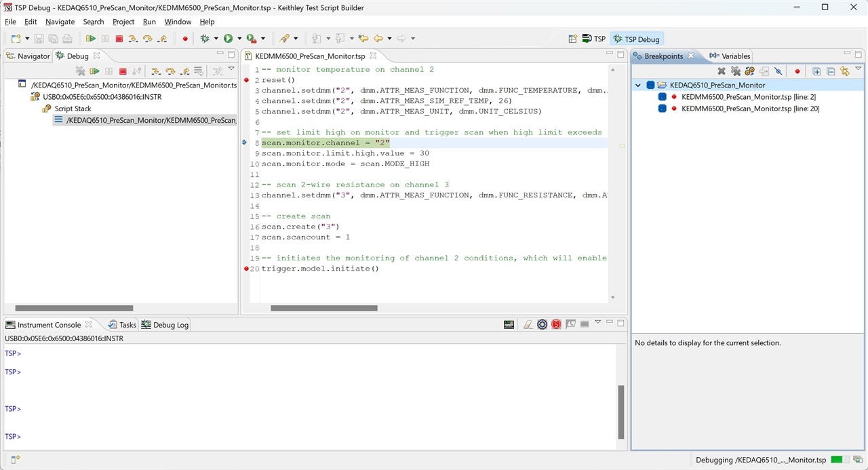Click Expand All in the Breakpoints toolbar
Screen dimensions: 868x470
pos(816,71)
